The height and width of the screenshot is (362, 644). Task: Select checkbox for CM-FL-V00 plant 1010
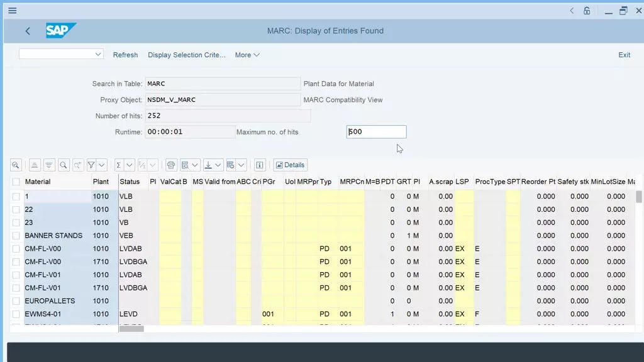pyautogui.click(x=16, y=249)
